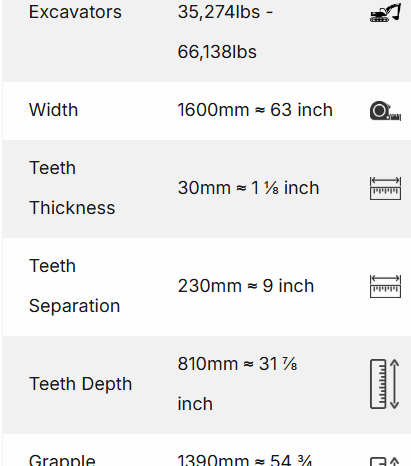Click the partially visible Grapple row icon

pos(385,461)
